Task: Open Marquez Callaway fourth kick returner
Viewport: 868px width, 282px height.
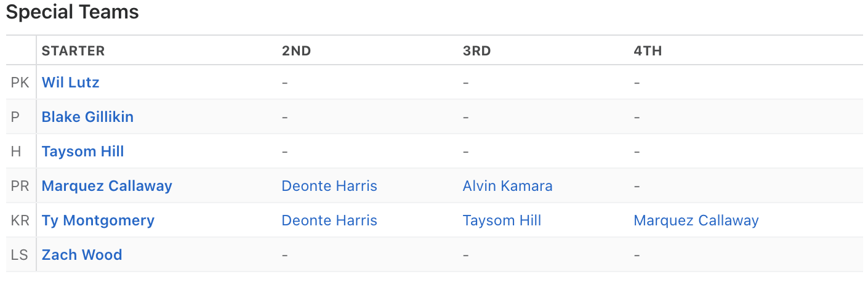Action: [696, 220]
